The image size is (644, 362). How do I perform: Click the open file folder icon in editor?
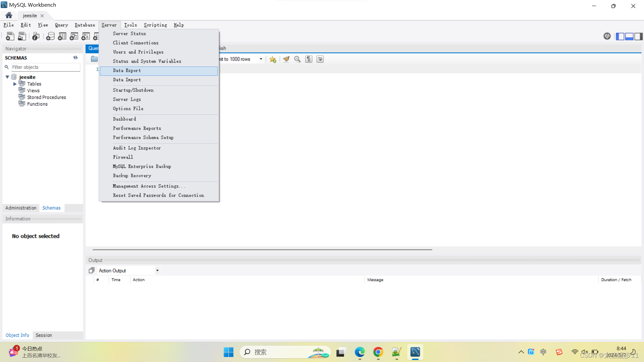[x=94, y=59]
